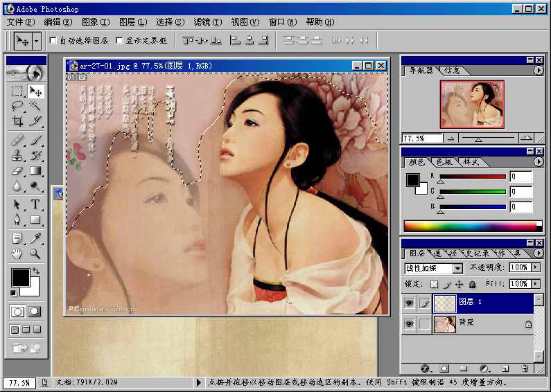Swap foreground and background colors icon

(x=36, y=271)
